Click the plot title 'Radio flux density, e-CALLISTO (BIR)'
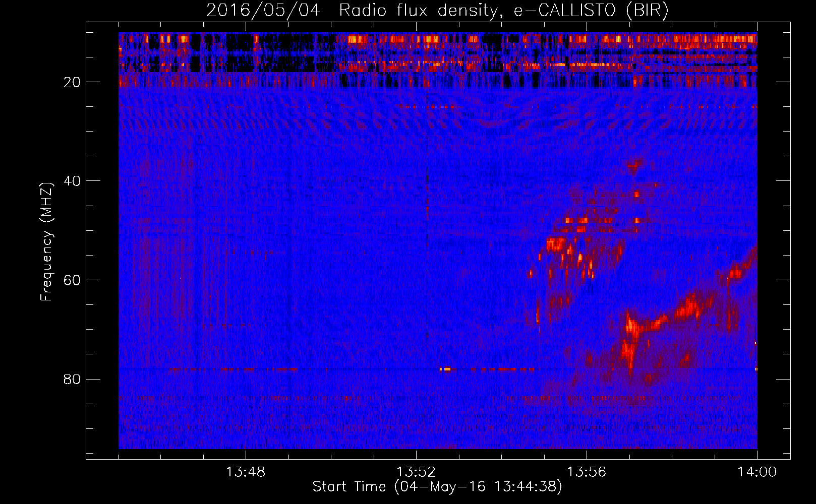This screenshot has height=504, width=816. pos(503,11)
